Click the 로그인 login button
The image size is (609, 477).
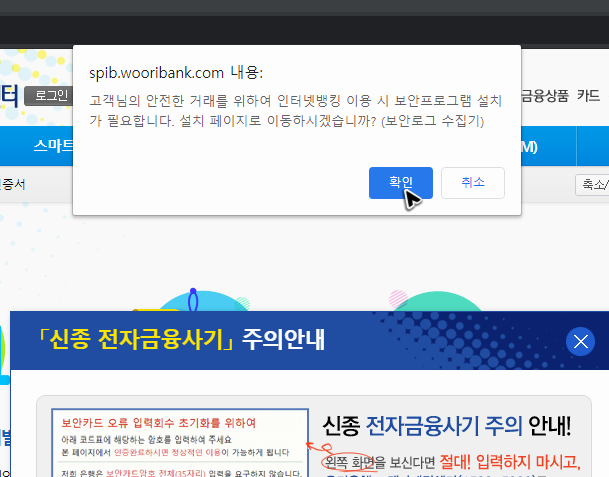49,96
